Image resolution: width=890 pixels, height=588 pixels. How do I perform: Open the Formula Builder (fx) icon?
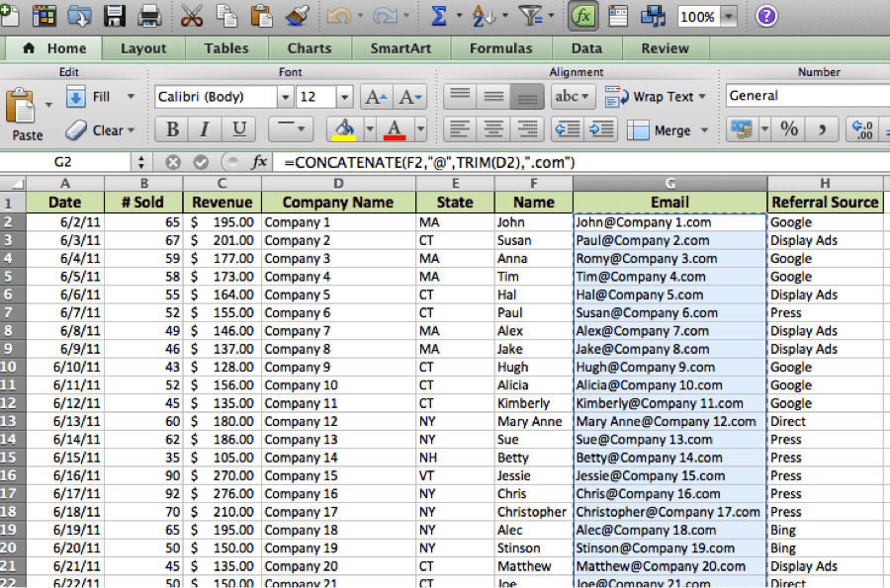586,16
